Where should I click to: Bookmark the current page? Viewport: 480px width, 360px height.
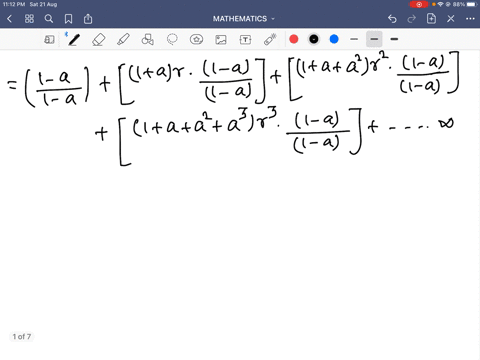point(68,19)
